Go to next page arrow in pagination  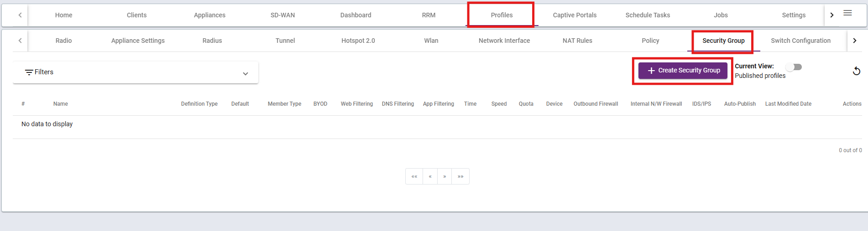click(444, 176)
